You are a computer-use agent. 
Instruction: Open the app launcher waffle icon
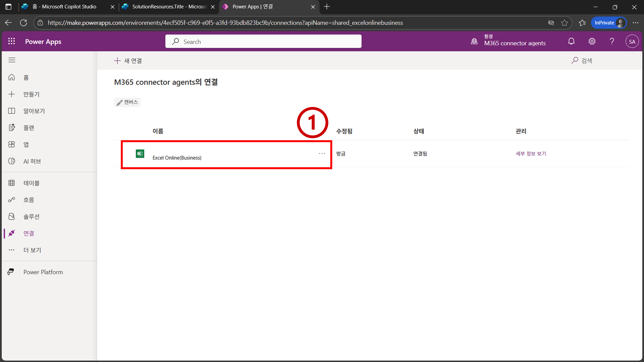[11, 41]
